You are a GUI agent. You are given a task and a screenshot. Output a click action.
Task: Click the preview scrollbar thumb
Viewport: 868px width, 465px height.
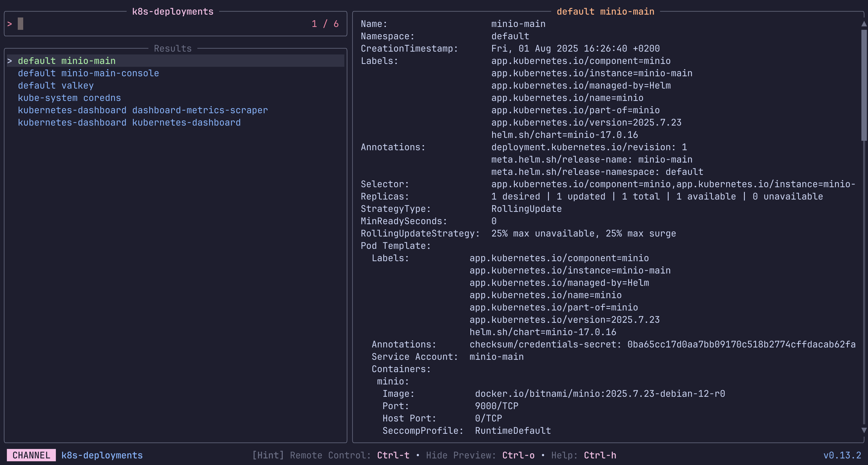pos(864,85)
